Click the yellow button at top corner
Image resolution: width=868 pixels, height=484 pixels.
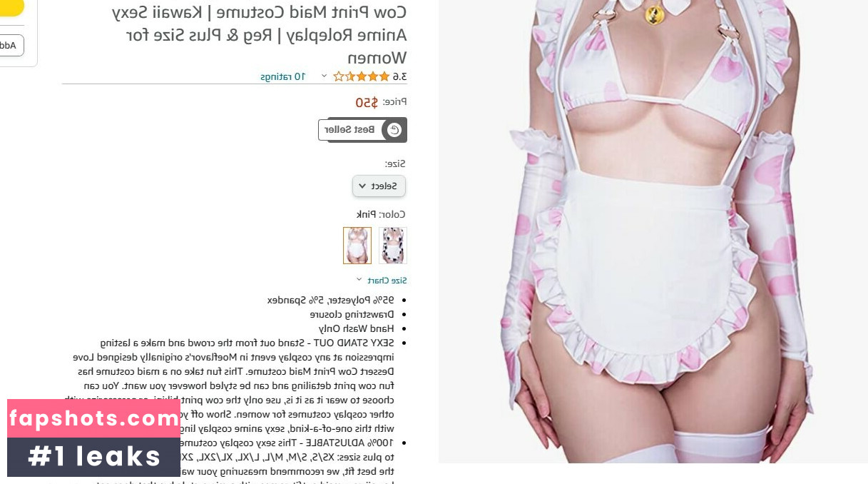pyautogui.click(x=11, y=7)
